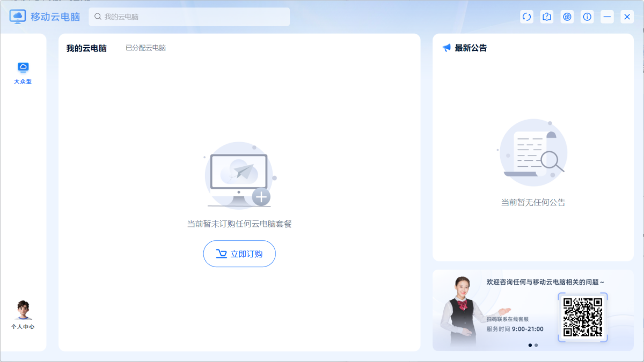
Task: Click the magnifier icon in the search bar
Action: [97, 17]
